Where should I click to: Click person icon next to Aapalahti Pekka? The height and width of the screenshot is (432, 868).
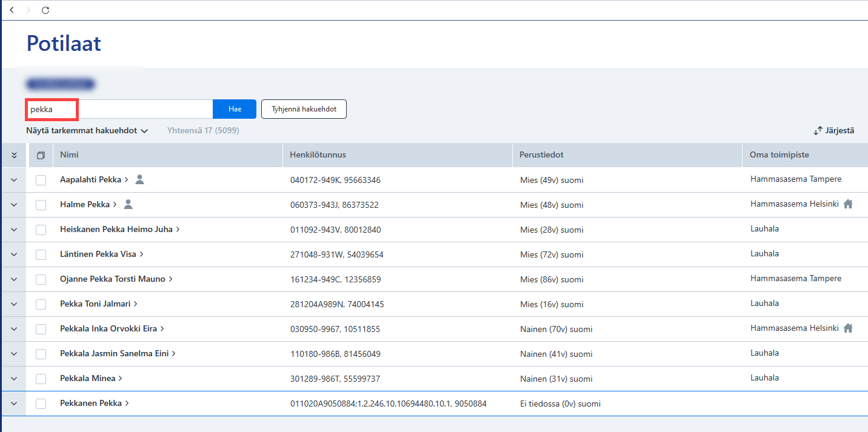click(140, 179)
